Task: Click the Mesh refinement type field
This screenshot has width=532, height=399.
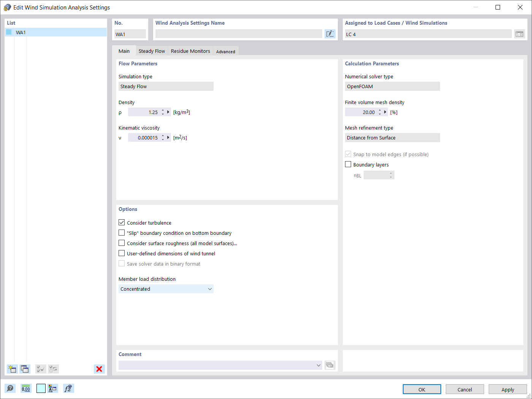Action: coord(393,138)
